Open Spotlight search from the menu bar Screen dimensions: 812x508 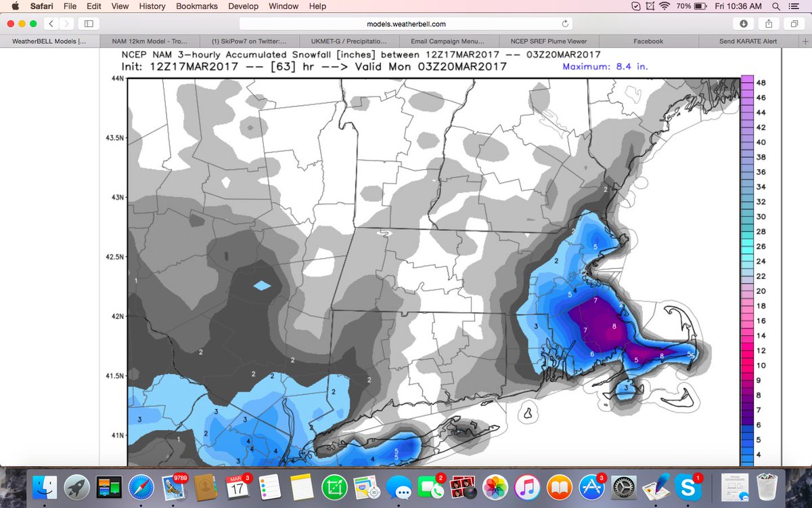coord(776,6)
